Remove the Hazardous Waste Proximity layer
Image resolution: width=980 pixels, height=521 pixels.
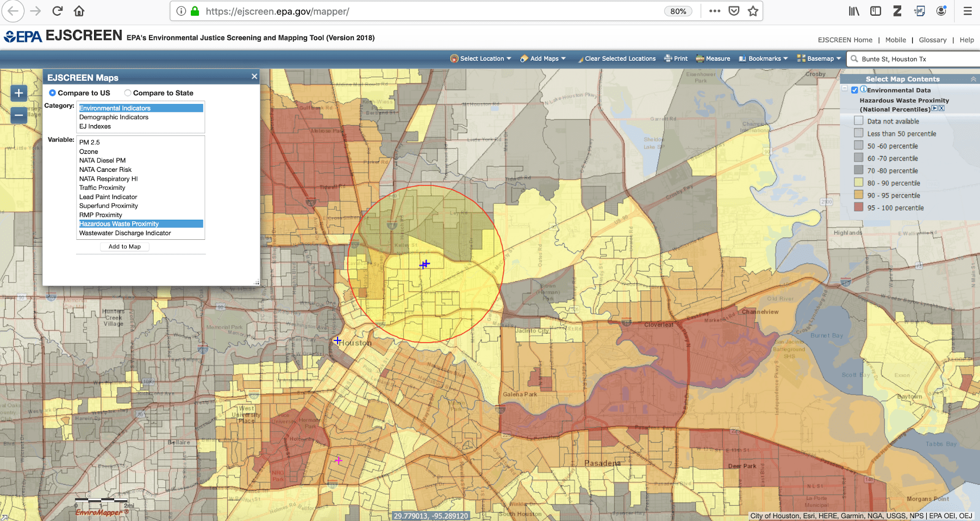click(941, 108)
